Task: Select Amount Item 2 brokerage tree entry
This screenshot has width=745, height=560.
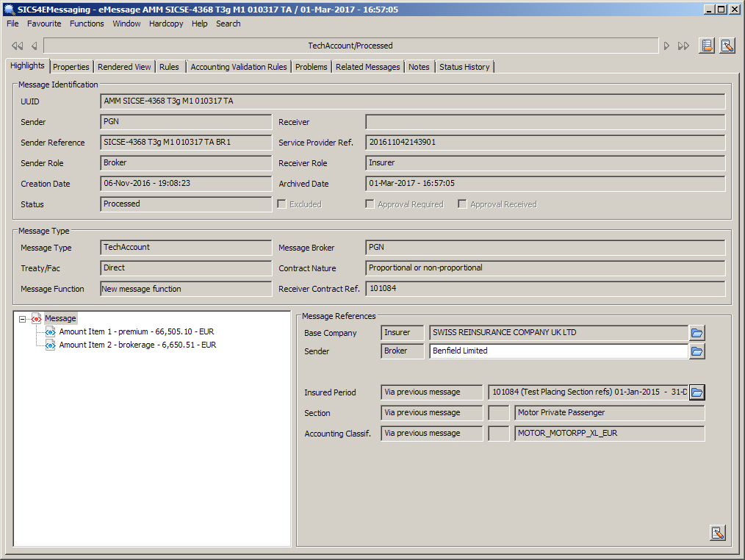Action: coord(137,345)
